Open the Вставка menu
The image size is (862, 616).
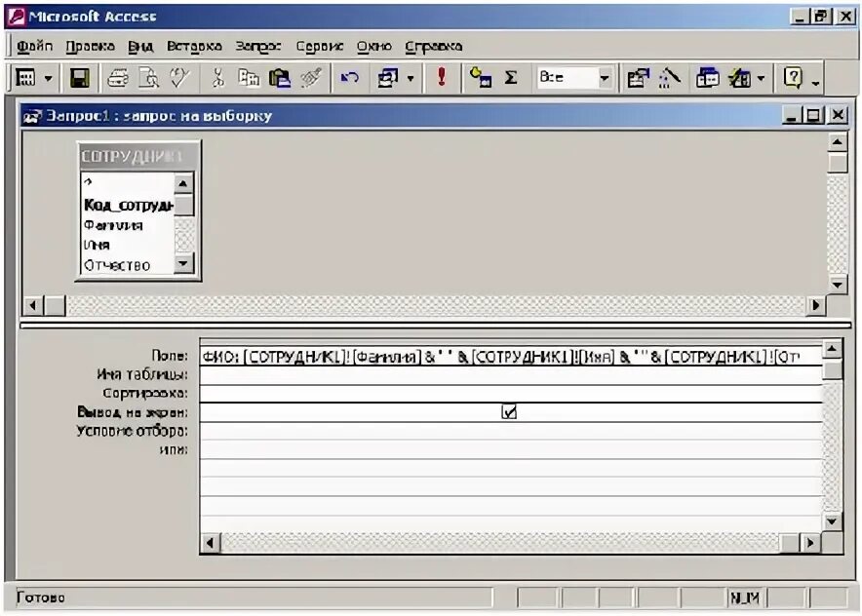(x=194, y=46)
